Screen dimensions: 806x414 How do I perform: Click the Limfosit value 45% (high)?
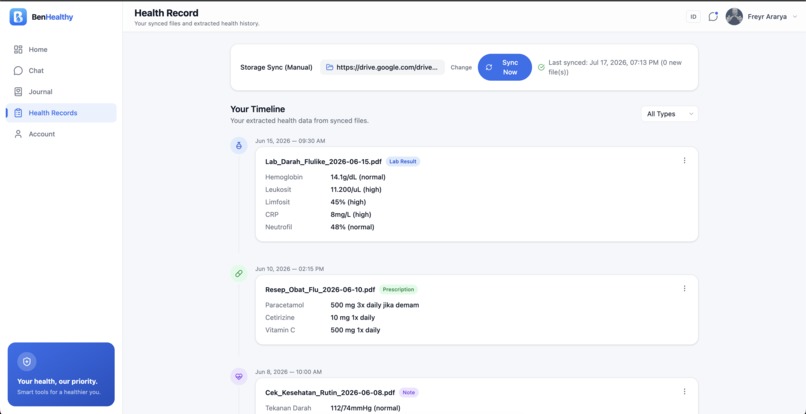click(347, 202)
